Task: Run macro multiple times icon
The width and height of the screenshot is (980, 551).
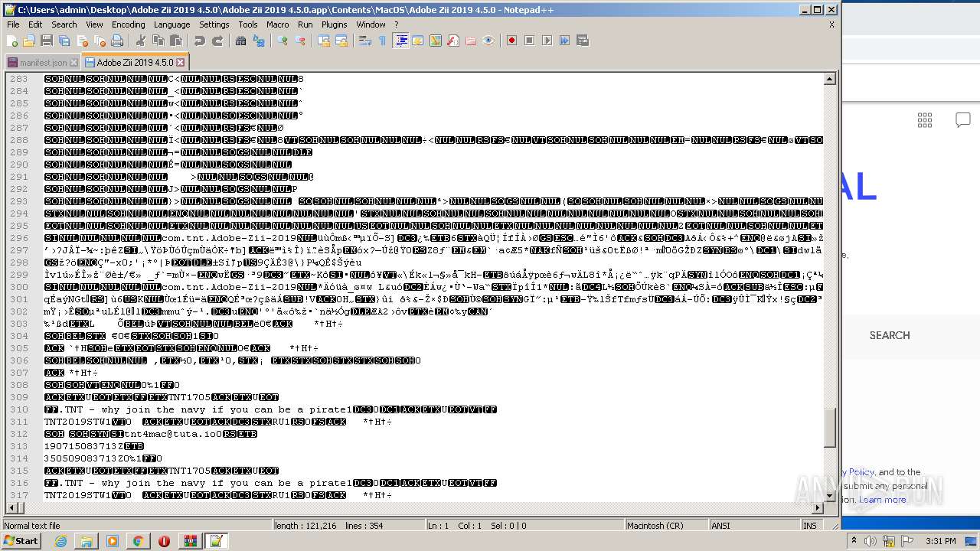Action: (x=564, y=41)
